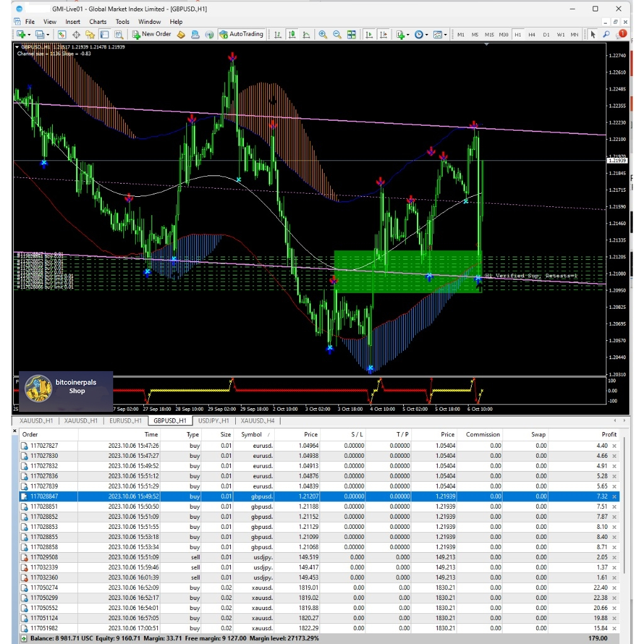Open the Market Watch panel icon
The image size is (644, 644).
[x=62, y=35]
